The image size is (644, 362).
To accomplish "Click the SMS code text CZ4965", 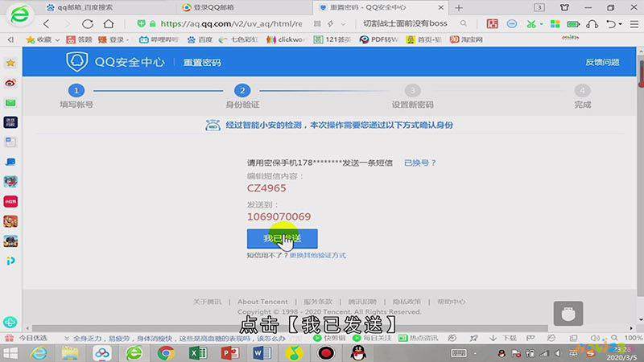I will click(x=266, y=188).
